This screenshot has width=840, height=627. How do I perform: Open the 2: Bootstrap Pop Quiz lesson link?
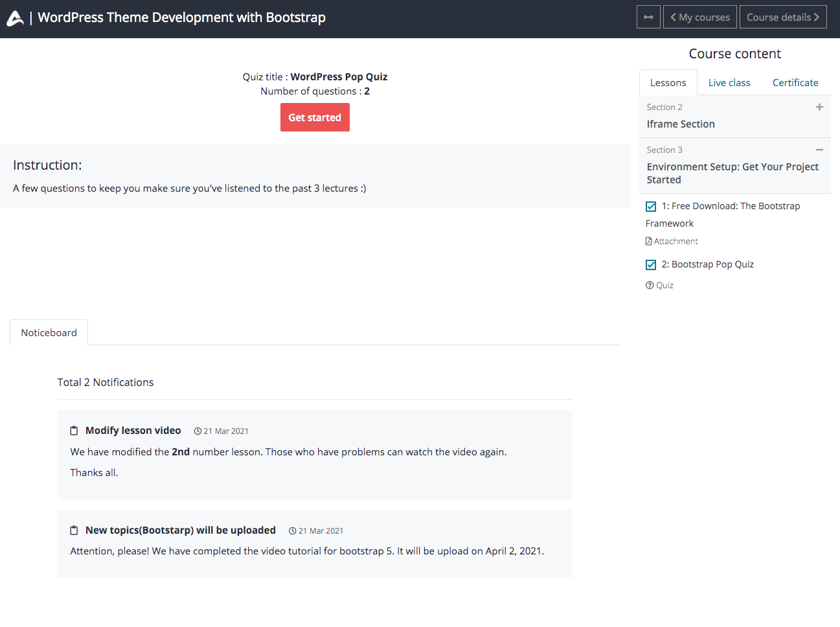point(707,264)
